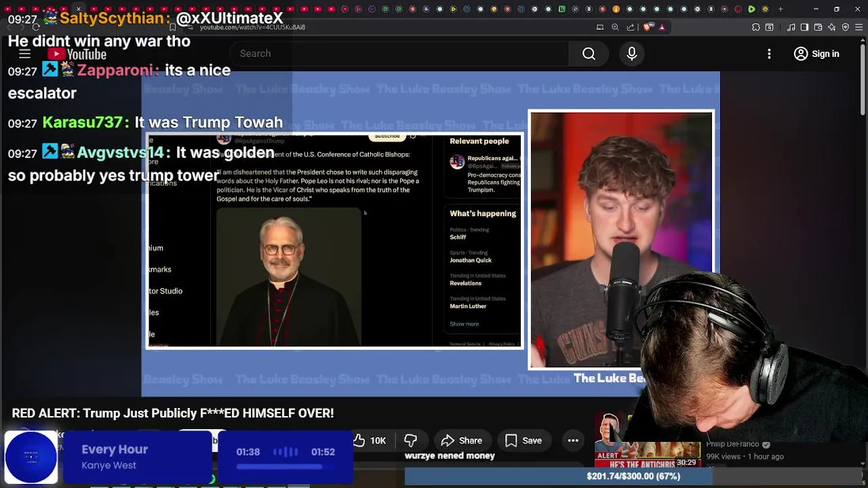This screenshot has width=868, height=488.
Task: Open the music note playlist icon
Action: tap(791, 27)
